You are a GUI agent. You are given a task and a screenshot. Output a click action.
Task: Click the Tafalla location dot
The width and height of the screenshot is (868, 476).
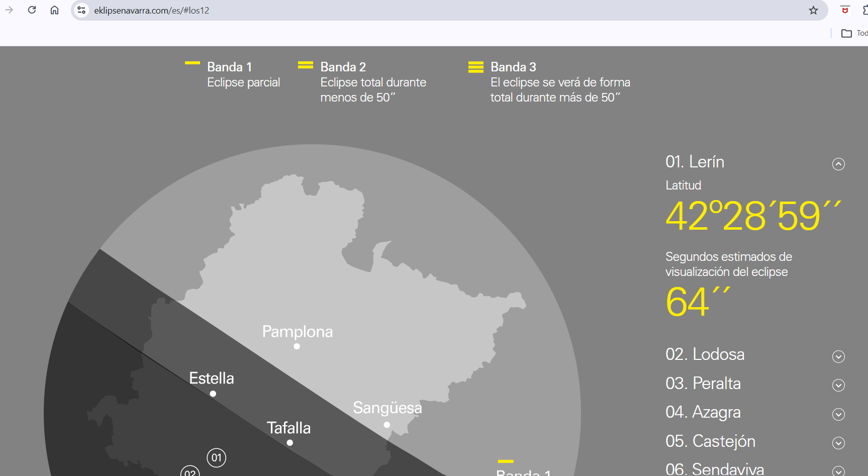tap(290, 443)
